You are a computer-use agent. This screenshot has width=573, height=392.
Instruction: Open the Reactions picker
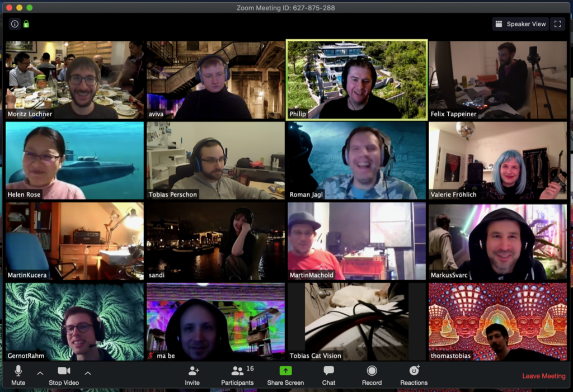coord(414,375)
